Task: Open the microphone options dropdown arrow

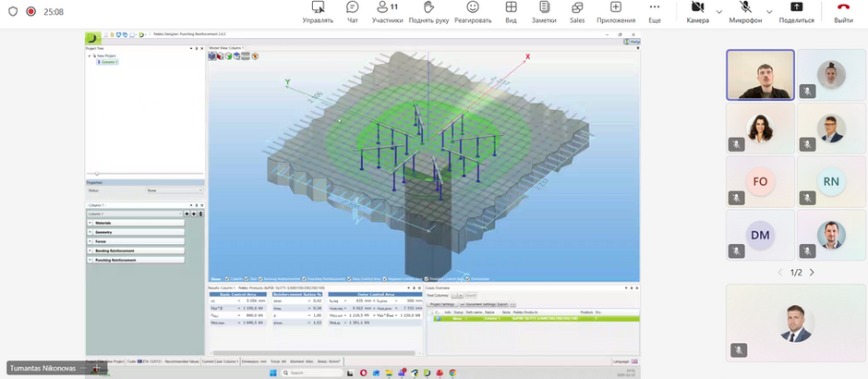Action: tap(769, 12)
